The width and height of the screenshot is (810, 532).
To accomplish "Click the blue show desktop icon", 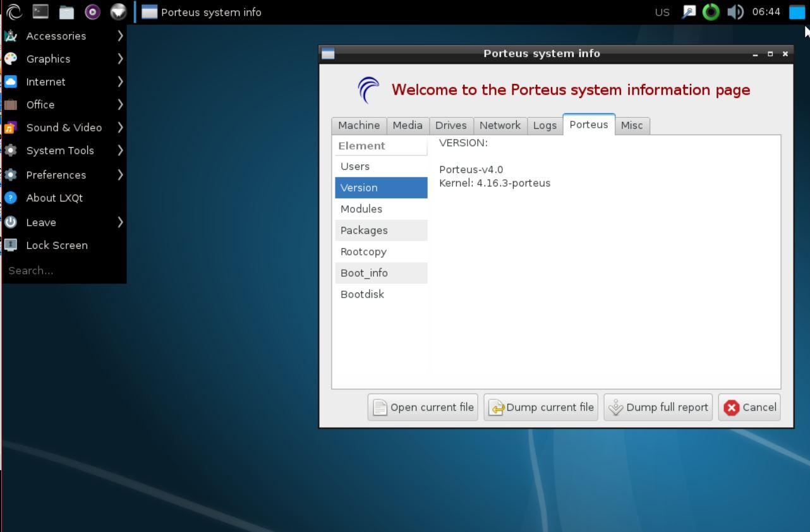I will pos(797,12).
